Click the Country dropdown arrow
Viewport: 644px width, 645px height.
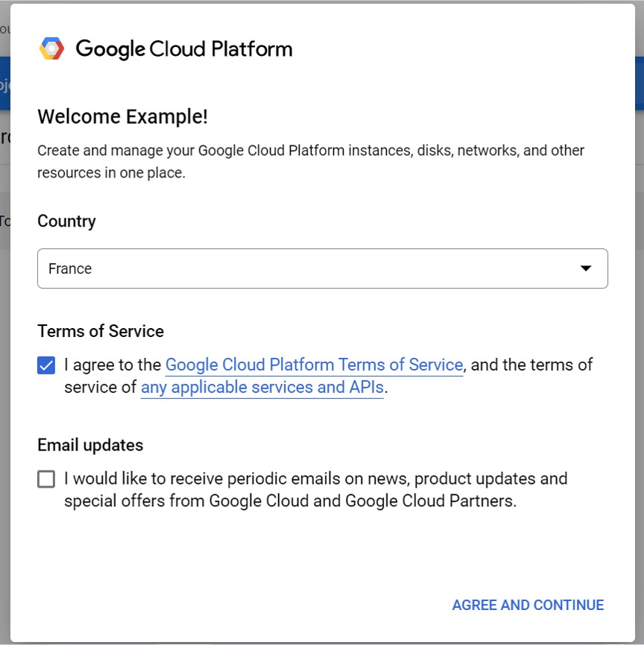(586, 268)
